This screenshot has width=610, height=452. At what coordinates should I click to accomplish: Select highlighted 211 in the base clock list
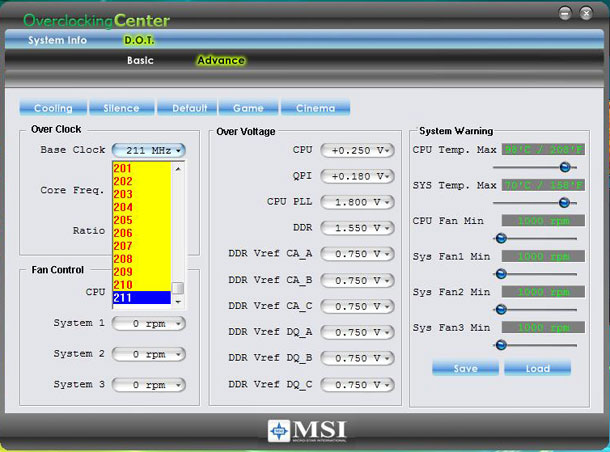[x=142, y=298]
